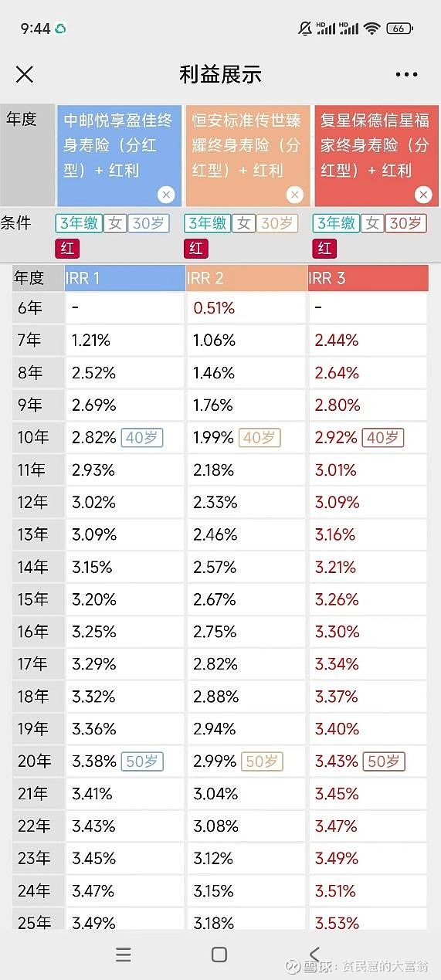The height and width of the screenshot is (980, 441).
Task: Remove the 中邮悦享盈佳 product card
Action: (165, 195)
